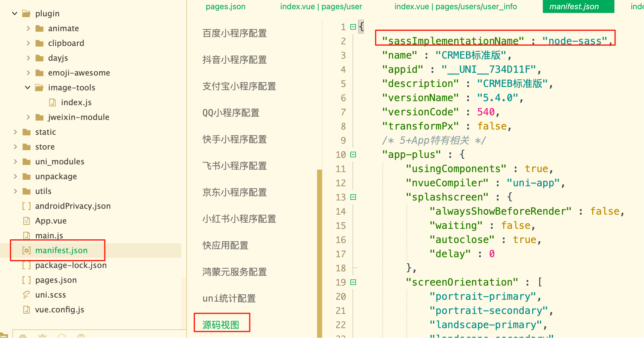The height and width of the screenshot is (338, 644).
Task: Expand the utils folder arrow
Action: point(15,191)
